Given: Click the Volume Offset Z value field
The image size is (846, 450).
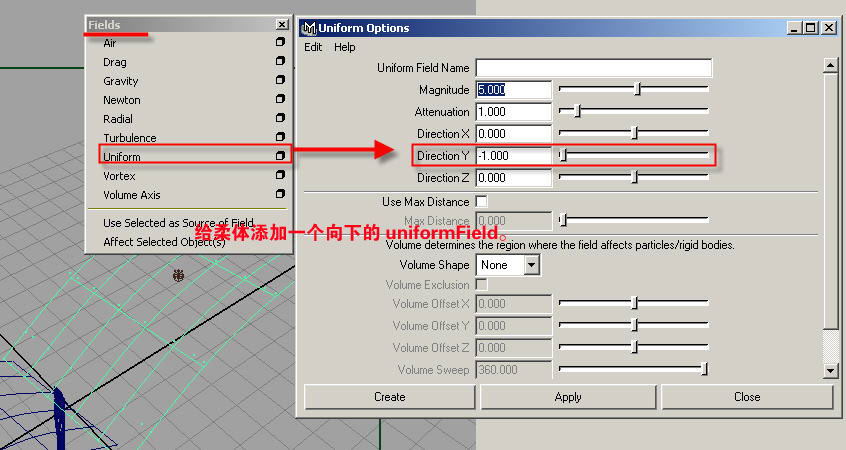Looking at the screenshot, I should coord(514,348).
